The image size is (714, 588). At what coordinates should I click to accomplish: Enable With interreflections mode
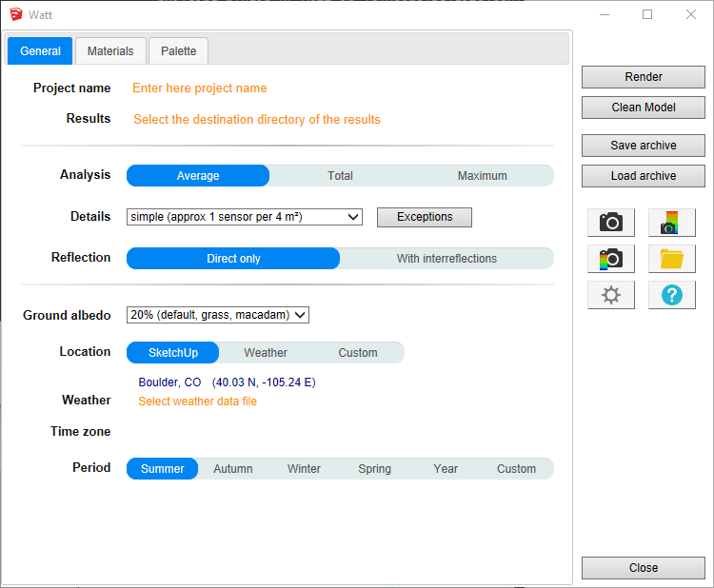(446, 259)
